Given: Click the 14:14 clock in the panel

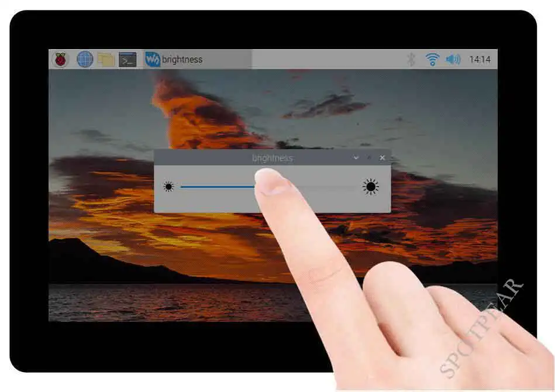Looking at the screenshot, I should point(480,59).
